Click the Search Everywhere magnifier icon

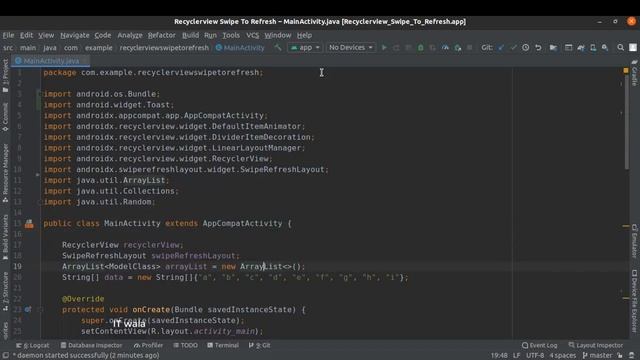pos(620,48)
